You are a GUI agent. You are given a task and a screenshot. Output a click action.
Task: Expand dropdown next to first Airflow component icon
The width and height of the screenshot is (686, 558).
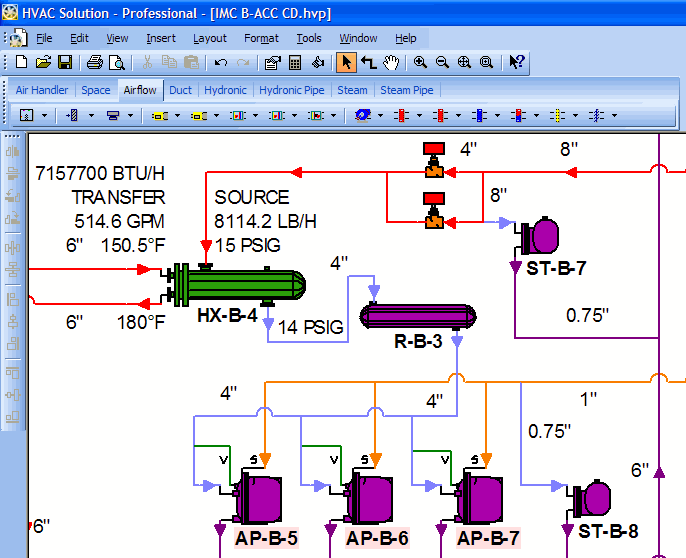point(46,115)
